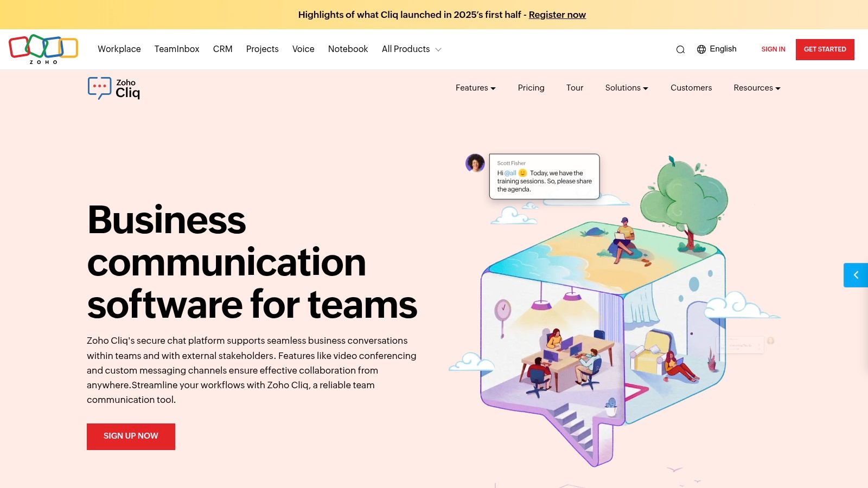
Task: Click the SIGN UP NOW button
Action: (131, 436)
